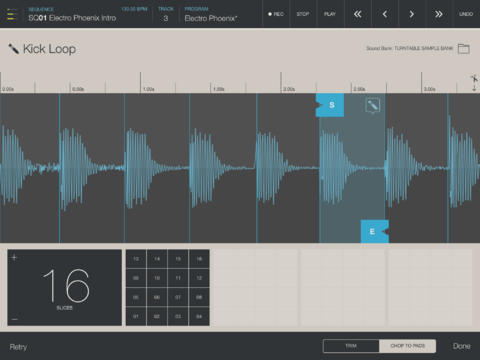Open the Track 3 selector
The width and height of the screenshot is (480, 360).
pyautogui.click(x=166, y=15)
